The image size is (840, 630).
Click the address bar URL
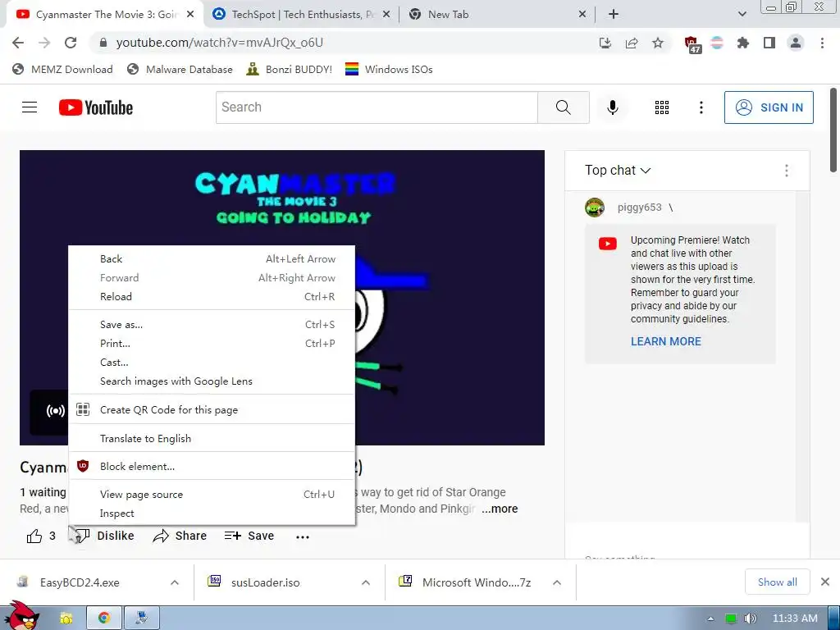click(220, 43)
